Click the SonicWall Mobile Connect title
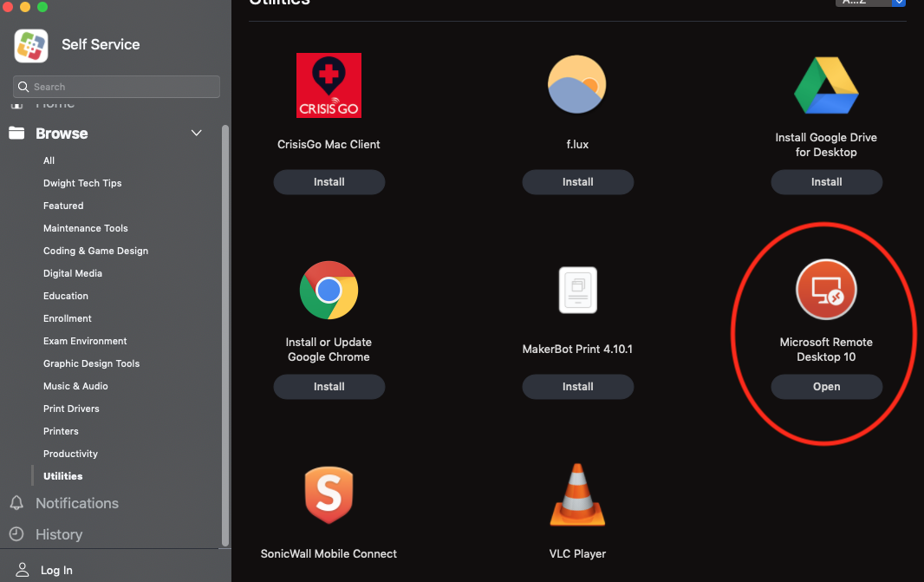This screenshot has width=924, height=582. click(329, 553)
